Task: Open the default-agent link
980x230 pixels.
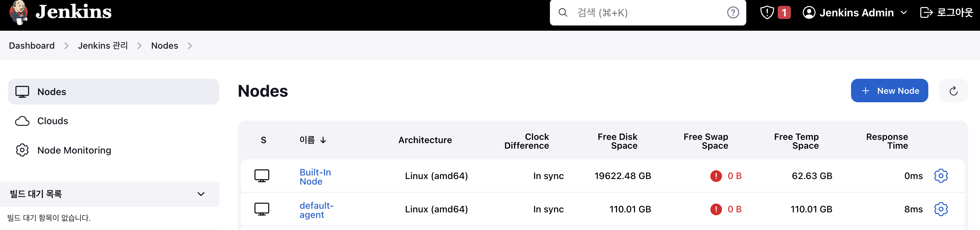Action: pyautogui.click(x=317, y=210)
